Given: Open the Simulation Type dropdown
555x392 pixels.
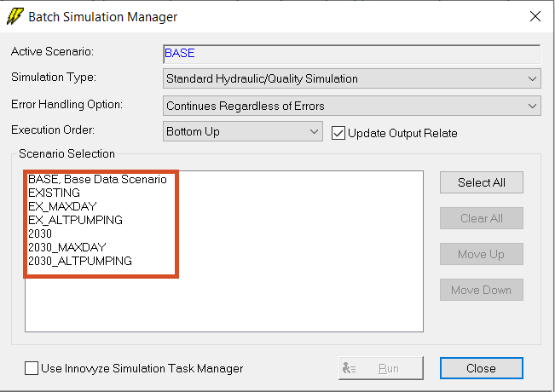Looking at the screenshot, I should [x=352, y=78].
